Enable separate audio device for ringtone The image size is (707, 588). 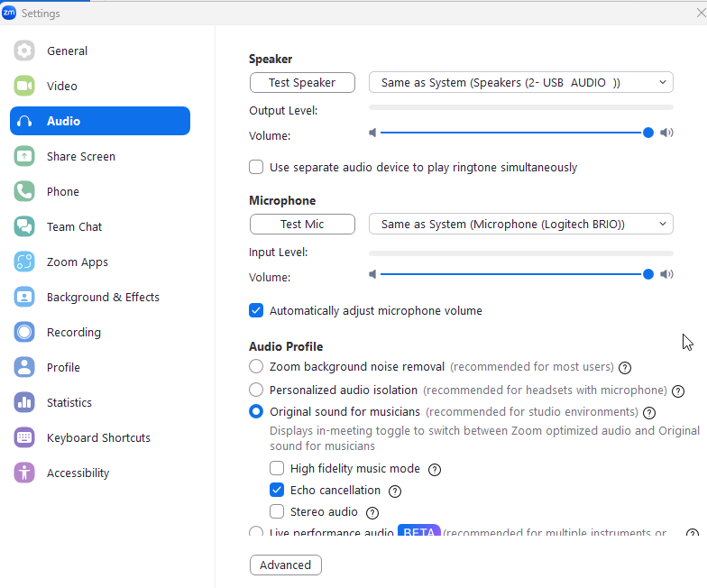[256, 168]
